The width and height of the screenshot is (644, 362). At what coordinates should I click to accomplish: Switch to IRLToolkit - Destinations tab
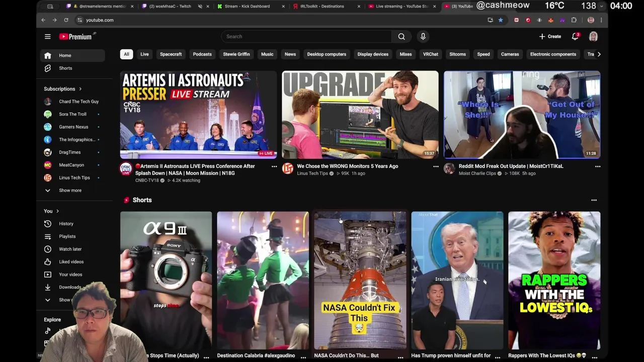pos(322,7)
